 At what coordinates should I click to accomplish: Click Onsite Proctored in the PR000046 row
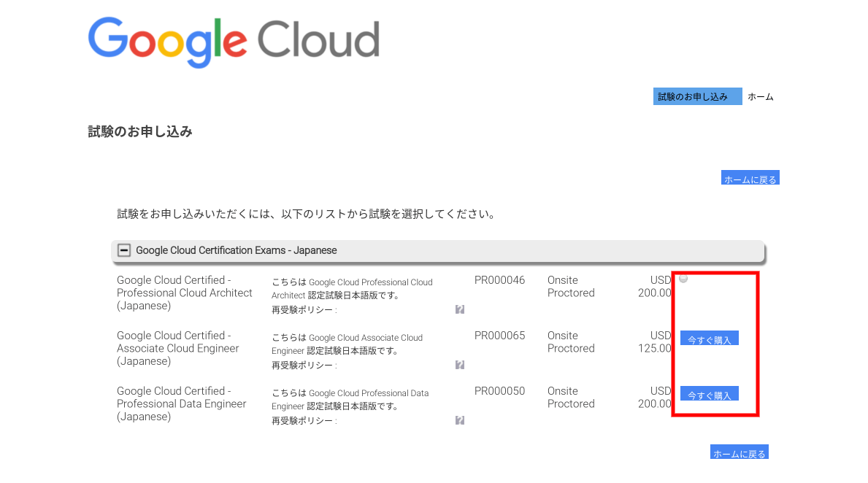[x=571, y=287]
